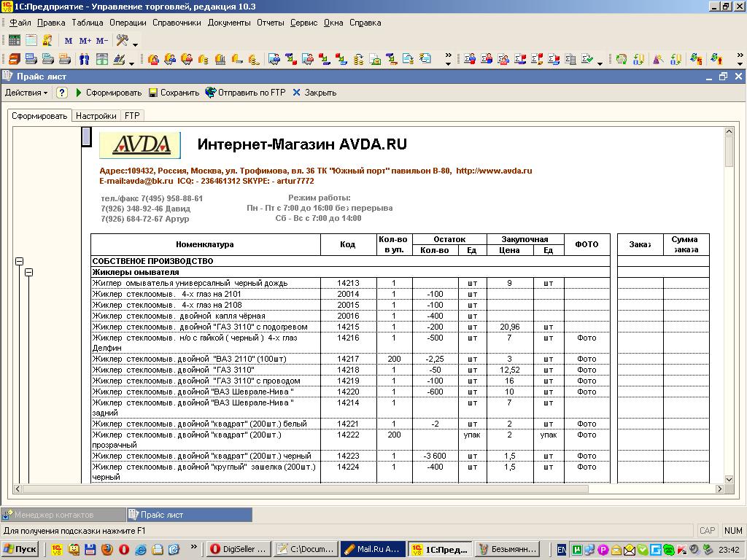Switch to Менеджер контактов window tab
Image resolution: width=747 pixels, height=560 pixels.
coord(63,515)
